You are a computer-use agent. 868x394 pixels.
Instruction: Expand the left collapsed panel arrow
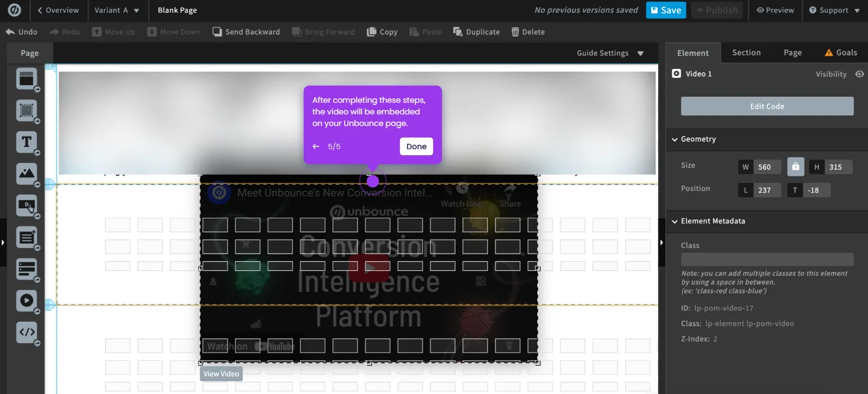pyautogui.click(x=3, y=243)
